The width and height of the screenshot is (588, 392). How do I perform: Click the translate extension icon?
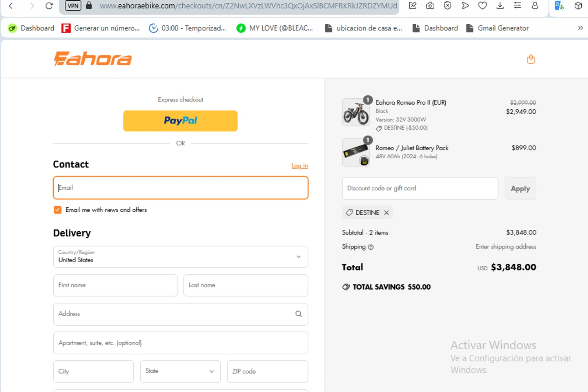tap(559, 5)
